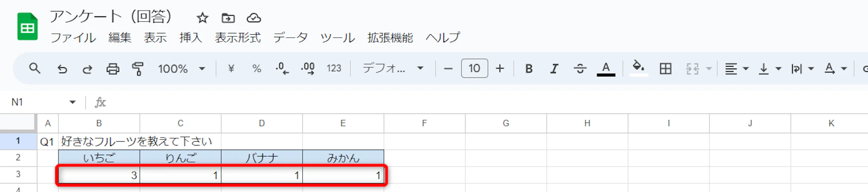Activate the paint format roller
Image resolution: width=868 pixels, height=192 pixels.
coord(138,69)
